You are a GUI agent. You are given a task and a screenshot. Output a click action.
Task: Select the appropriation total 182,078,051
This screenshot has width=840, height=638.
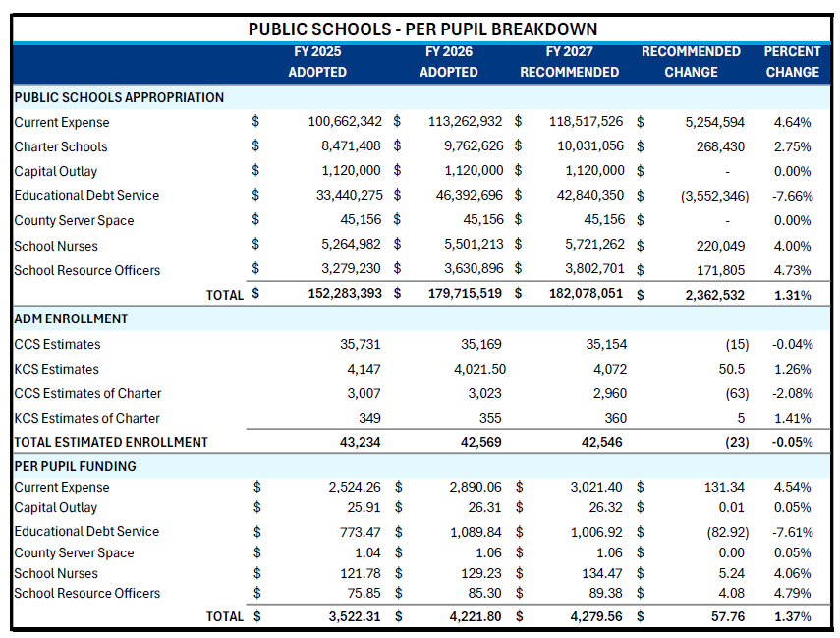(587, 293)
